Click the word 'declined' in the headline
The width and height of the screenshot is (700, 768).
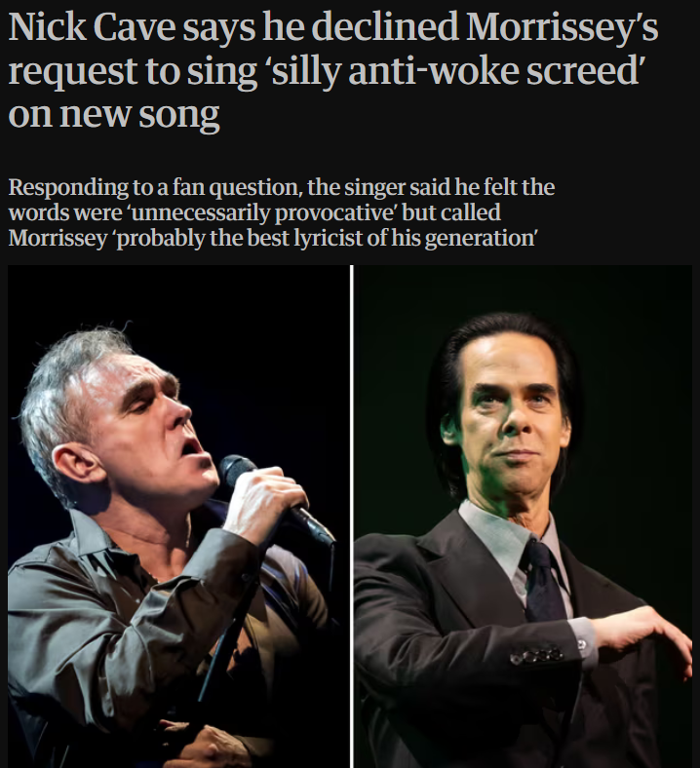(384, 27)
